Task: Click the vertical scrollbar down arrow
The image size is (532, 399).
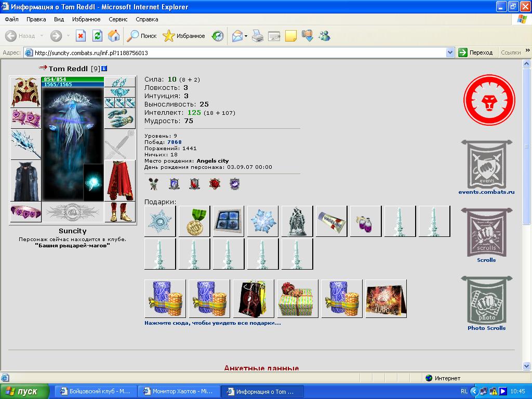Action: pyautogui.click(x=527, y=366)
